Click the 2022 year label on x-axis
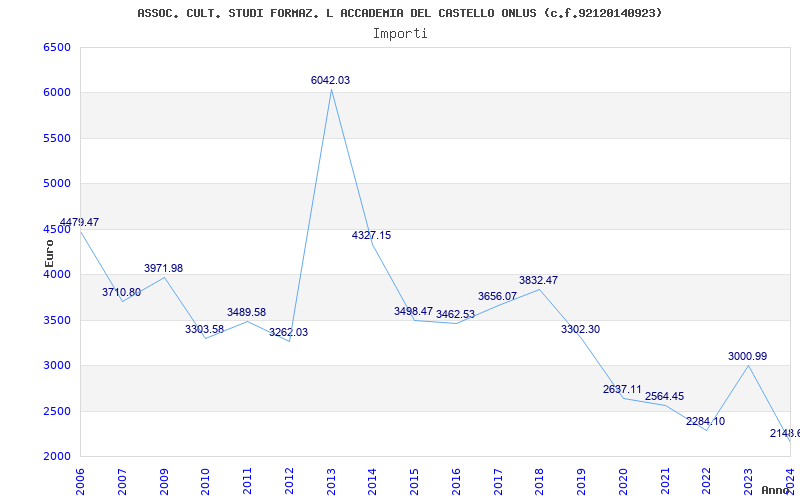The width and height of the screenshot is (800, 500). (x=707, y=481)
